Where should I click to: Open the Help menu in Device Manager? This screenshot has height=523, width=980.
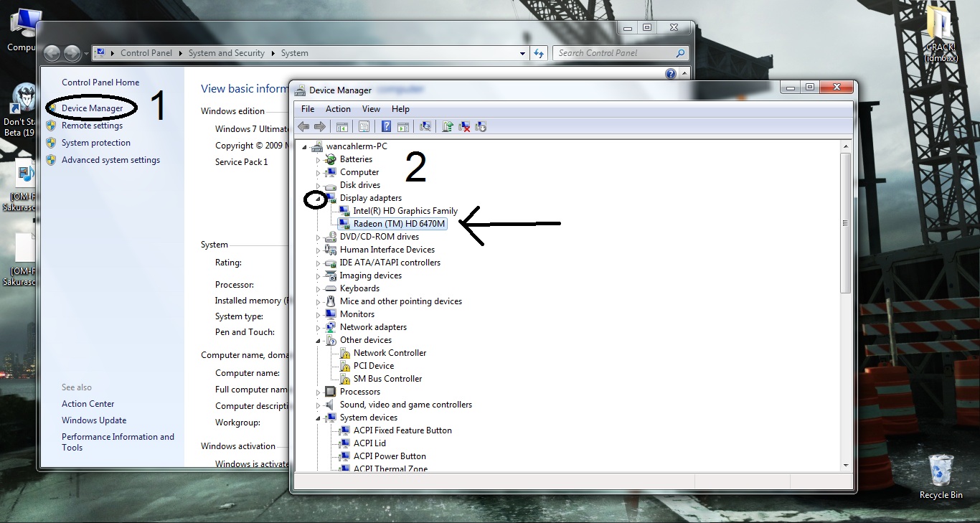point(400,109)
